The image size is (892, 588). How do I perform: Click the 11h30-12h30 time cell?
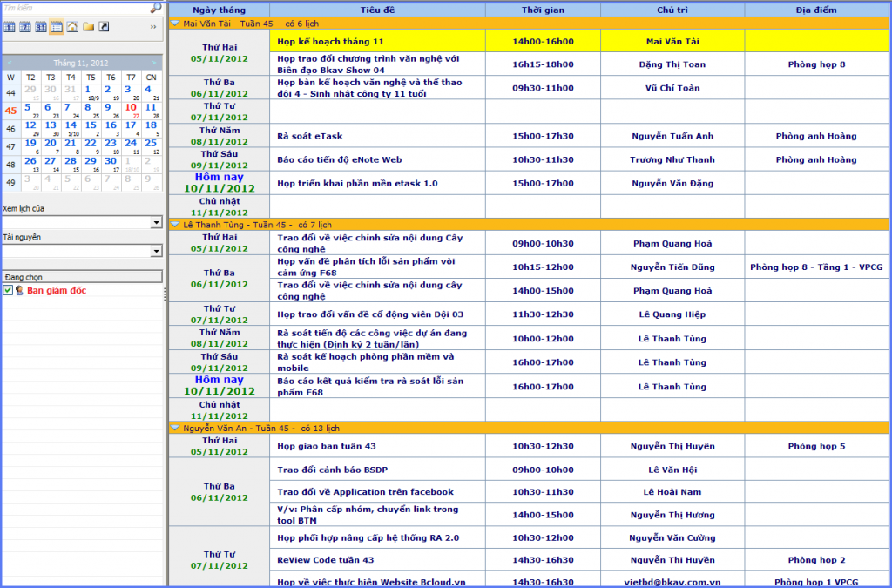click(x=543, y=314)
